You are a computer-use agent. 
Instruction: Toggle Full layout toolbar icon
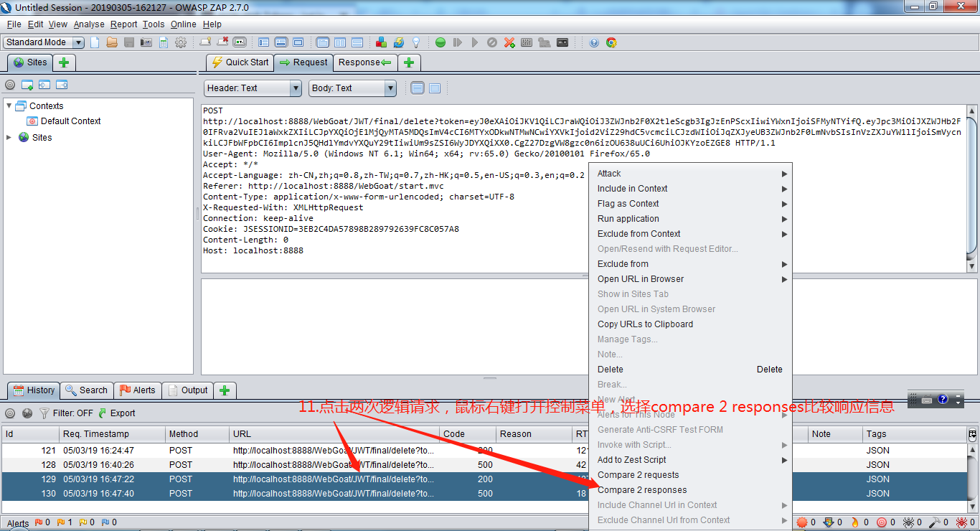point(298,42)
